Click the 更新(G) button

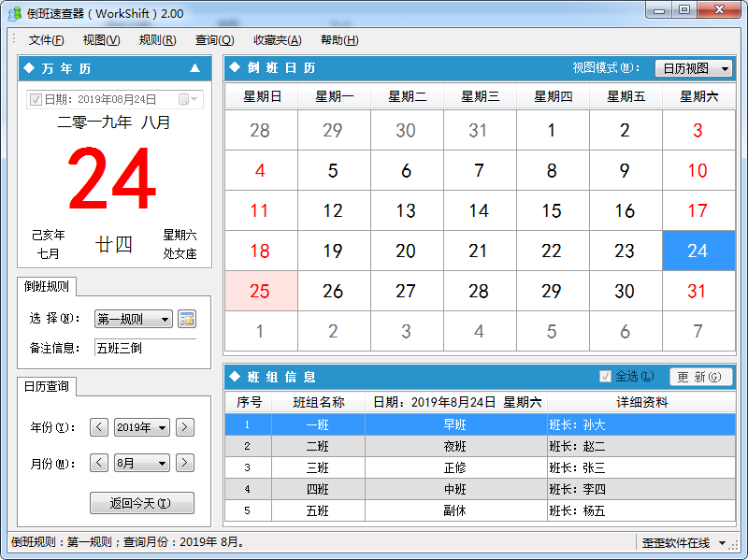coord(698,377)
